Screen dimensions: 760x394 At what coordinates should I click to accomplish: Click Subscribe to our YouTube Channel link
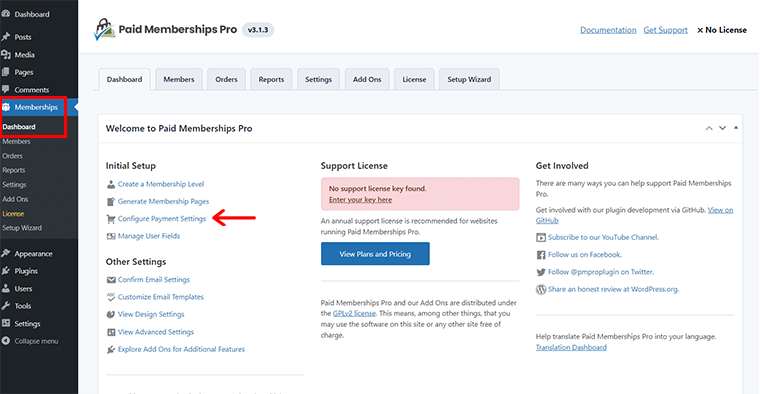point(603,237)
